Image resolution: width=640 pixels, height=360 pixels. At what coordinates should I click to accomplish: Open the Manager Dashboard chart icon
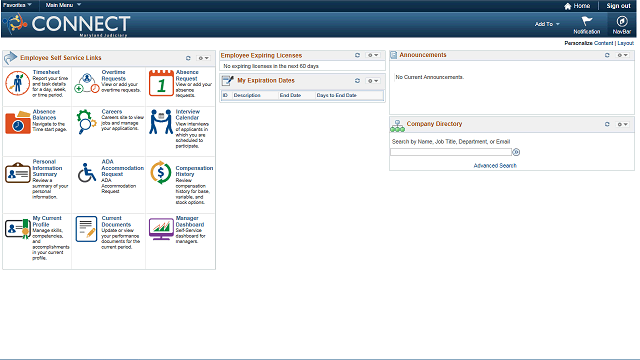(161, 229)
